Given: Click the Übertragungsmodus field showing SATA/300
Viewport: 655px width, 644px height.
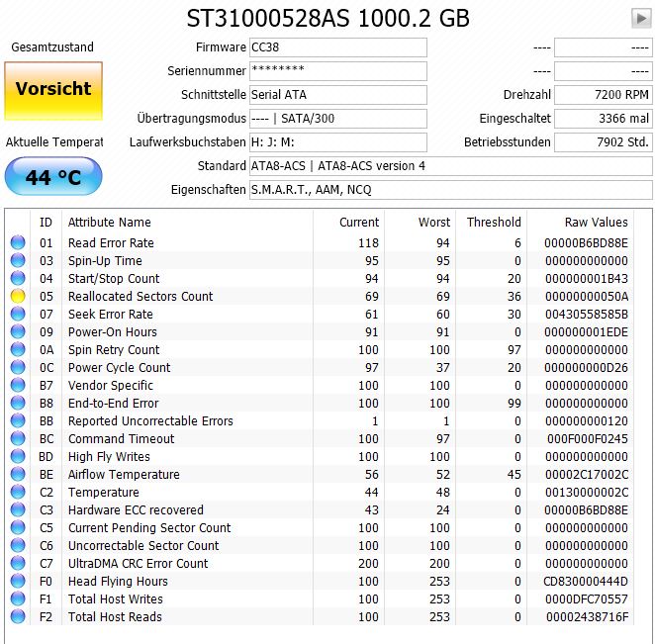Looking at the screenshot, I should [x=338, y=119].
